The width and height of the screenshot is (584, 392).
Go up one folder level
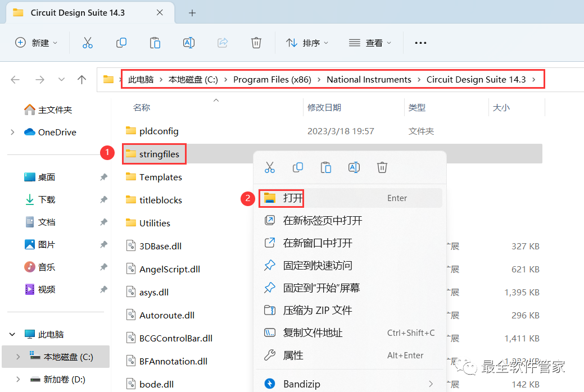tap(82, 79)
